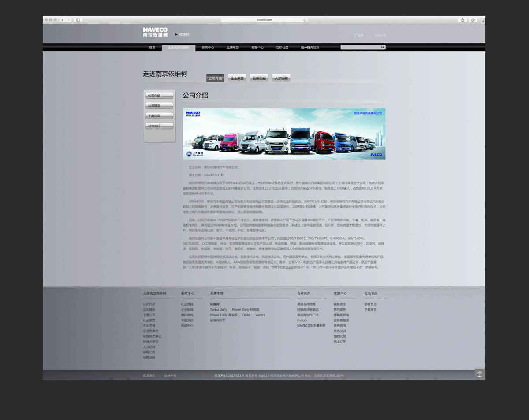Image resolution: width=529 pixels, height=420 pixels.
Task: Open footer link 企业大事记
Action: pos(151,331)
